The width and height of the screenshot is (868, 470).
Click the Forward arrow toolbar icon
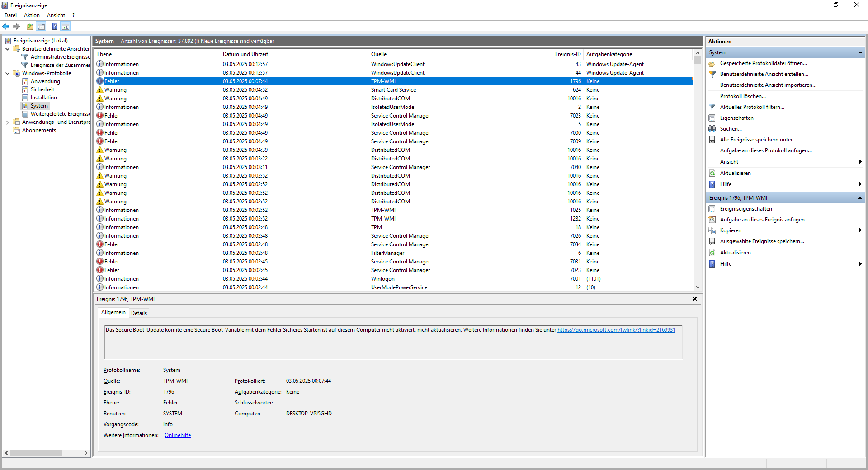tap(16, 26)
